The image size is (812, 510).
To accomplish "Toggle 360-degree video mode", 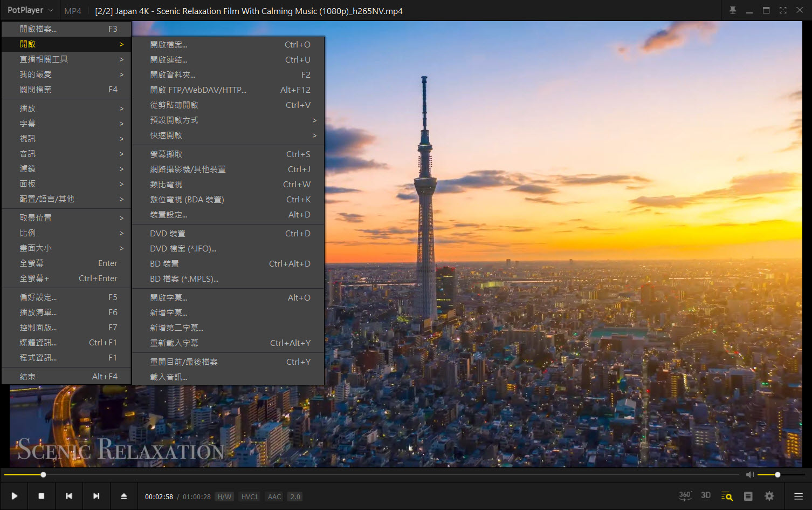I will [x=685, y=496].
